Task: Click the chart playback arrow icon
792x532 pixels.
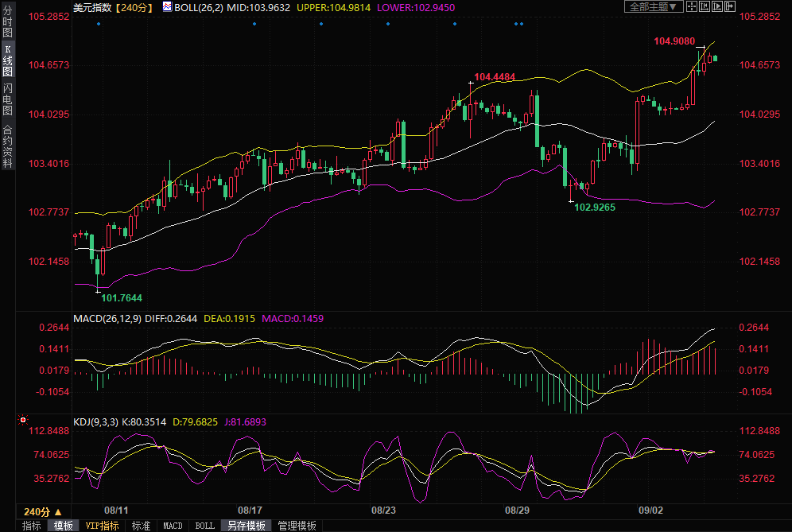Action: tap(716, 6)
